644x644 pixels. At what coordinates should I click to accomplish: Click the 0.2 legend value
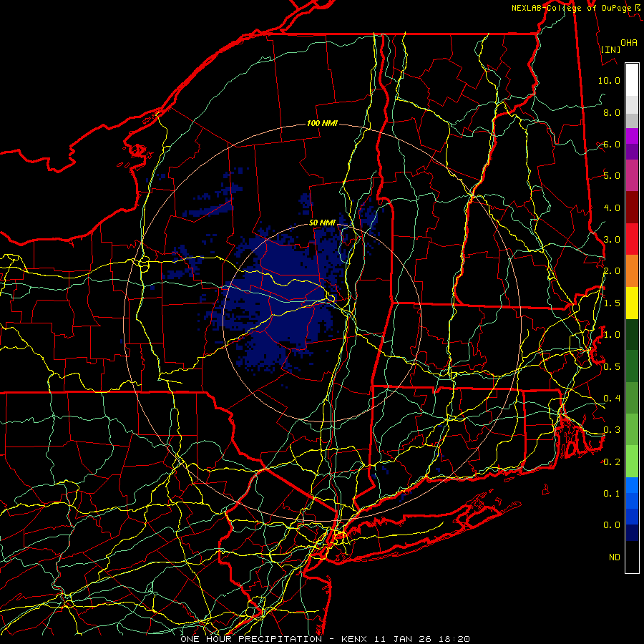612,462
